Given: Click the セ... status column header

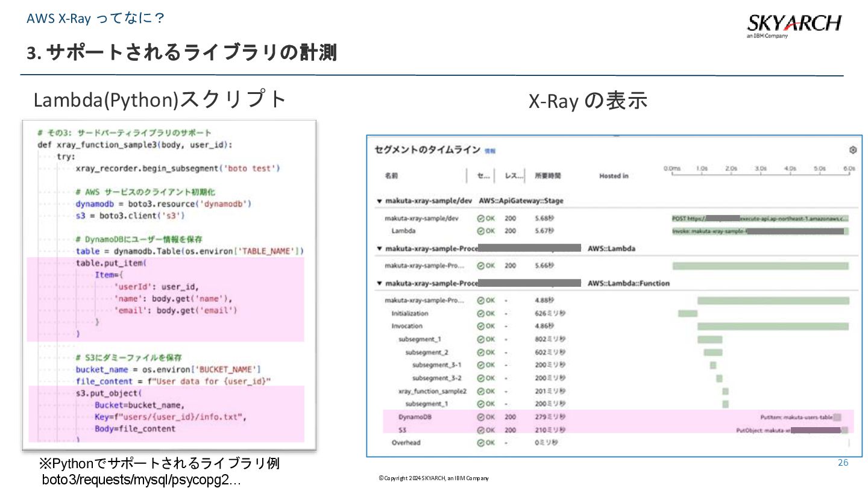Looking at the screenshot, I should tap(483, 176).
